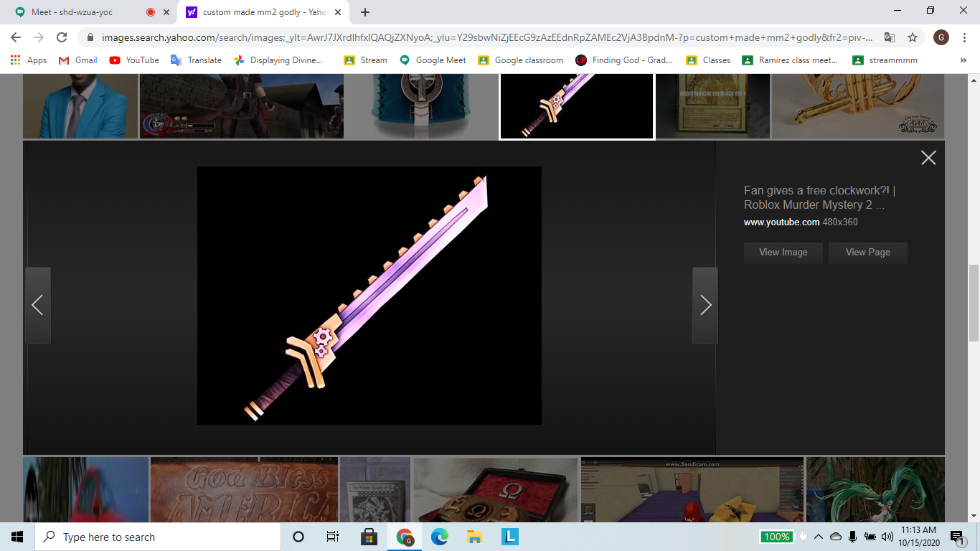Open the Ramirez class meet bookmark

tap(790, 60)
